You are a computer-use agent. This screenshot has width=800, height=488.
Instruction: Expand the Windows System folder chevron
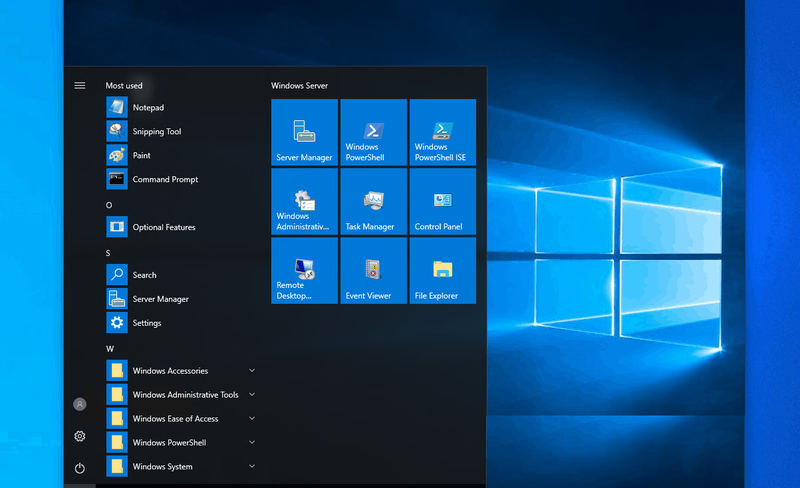pyautogui.click(x=252, y=466)
